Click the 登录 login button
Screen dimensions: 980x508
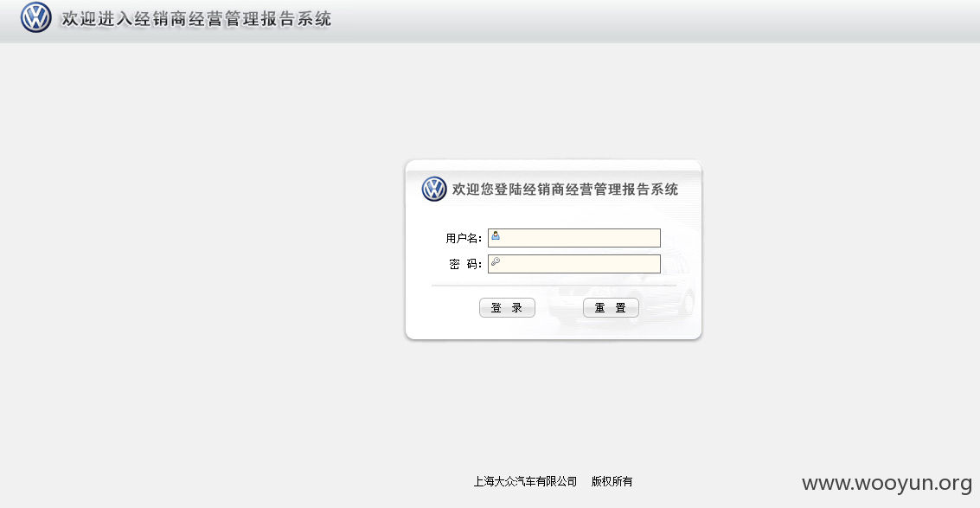click(x=507, y=308)
